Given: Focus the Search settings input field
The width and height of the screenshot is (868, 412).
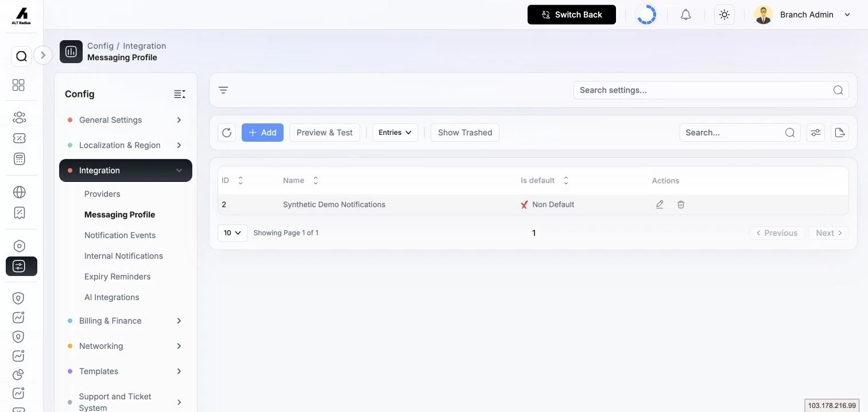Looking at the screenshot, I should click(711, 90).
